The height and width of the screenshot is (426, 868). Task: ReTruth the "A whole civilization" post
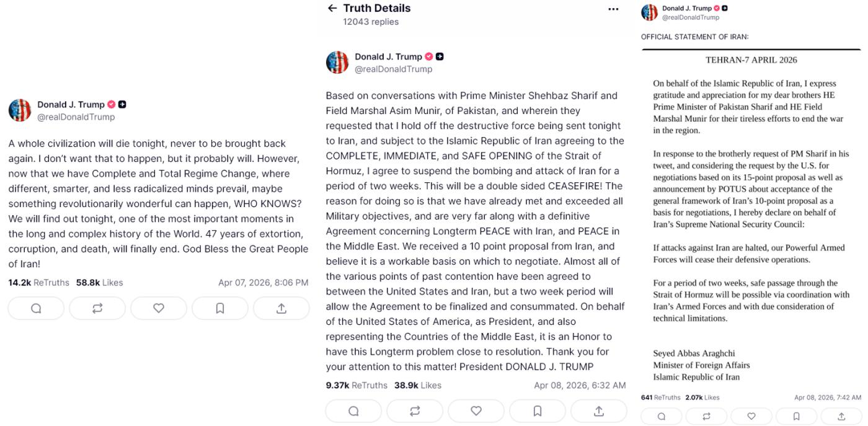point(97,308)
